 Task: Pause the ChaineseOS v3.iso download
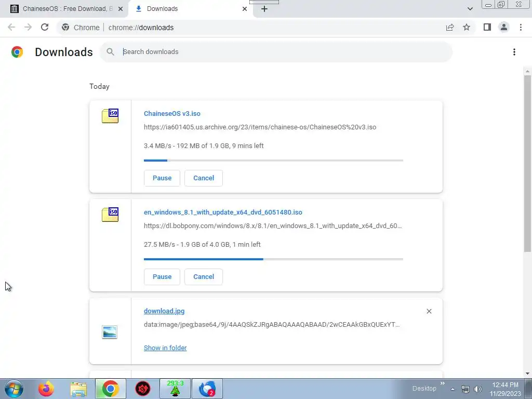pyautogui.click(x=162, y=178)
